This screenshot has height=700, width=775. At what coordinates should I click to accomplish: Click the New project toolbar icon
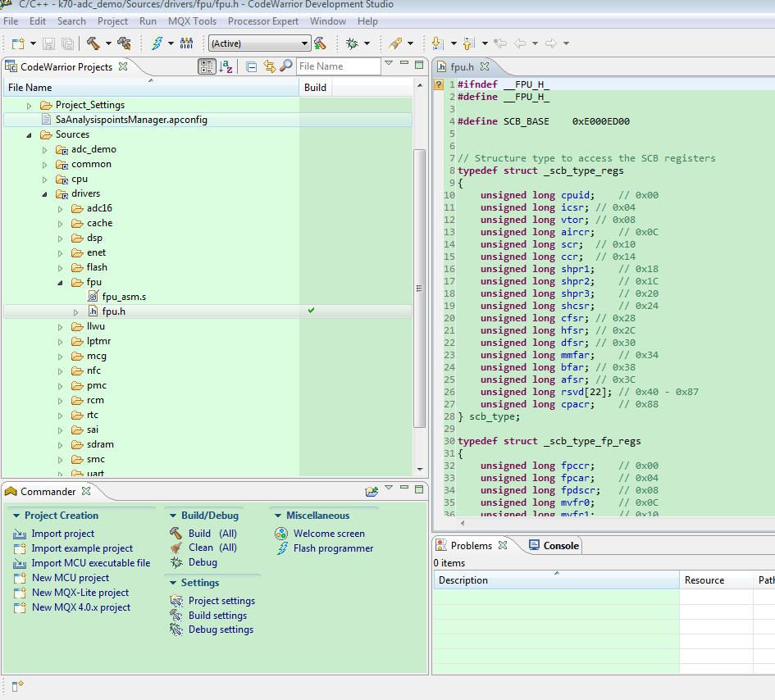coord(18,43)
